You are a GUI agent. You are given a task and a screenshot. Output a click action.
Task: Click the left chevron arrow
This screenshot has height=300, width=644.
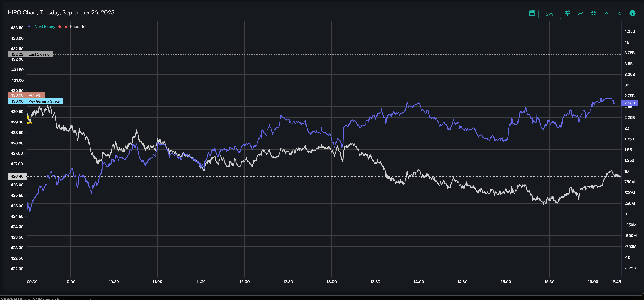[x=619, y=14]
